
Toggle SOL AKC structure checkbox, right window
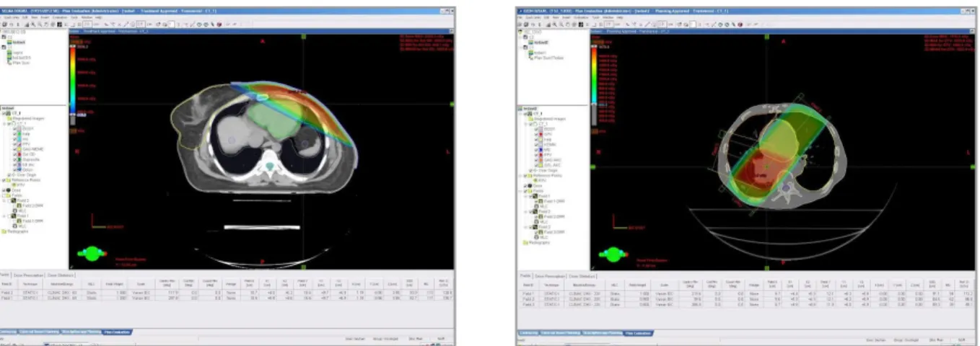pos(536,164)
